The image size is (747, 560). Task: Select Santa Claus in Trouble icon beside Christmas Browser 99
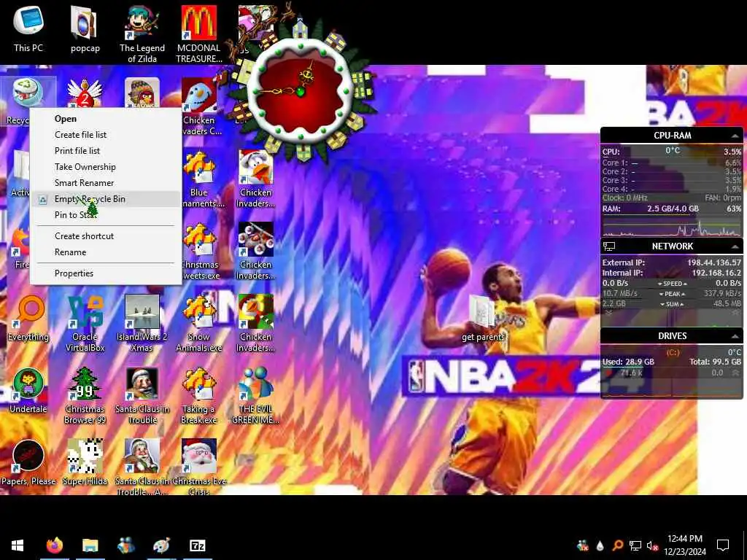point(142,396)
